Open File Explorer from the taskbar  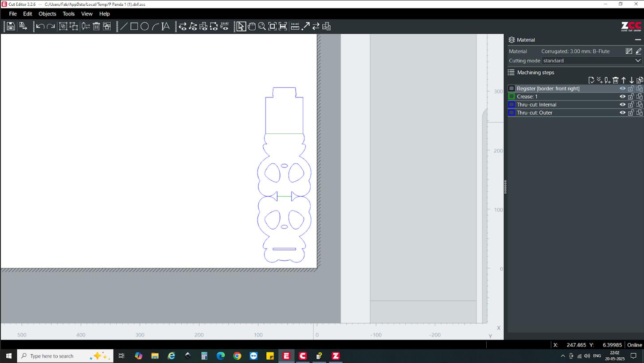tap(155, 356)
